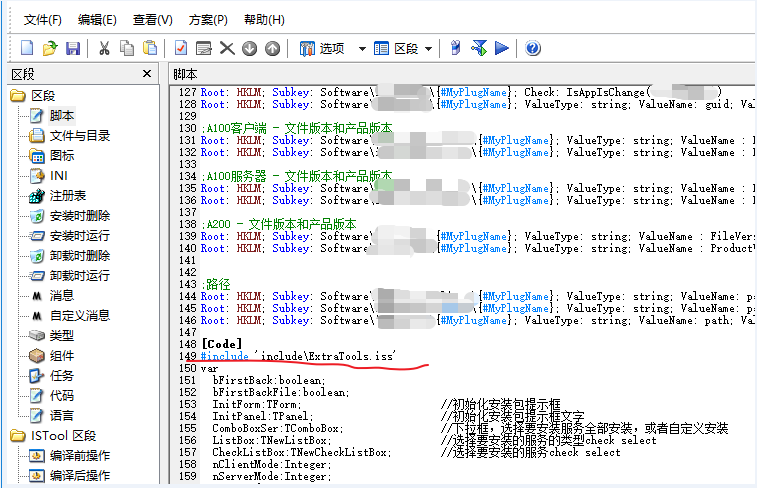The width and height of the screenshot is (757, 488).
Task: Run the setup with the blue play icon
Action: pos(502,48)
